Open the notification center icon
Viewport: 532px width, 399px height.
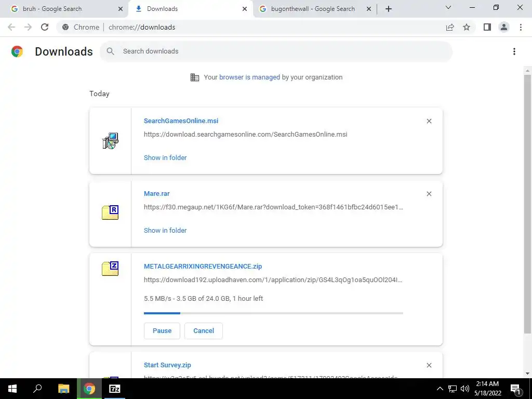pyautogui.click(x=516, y=389)
